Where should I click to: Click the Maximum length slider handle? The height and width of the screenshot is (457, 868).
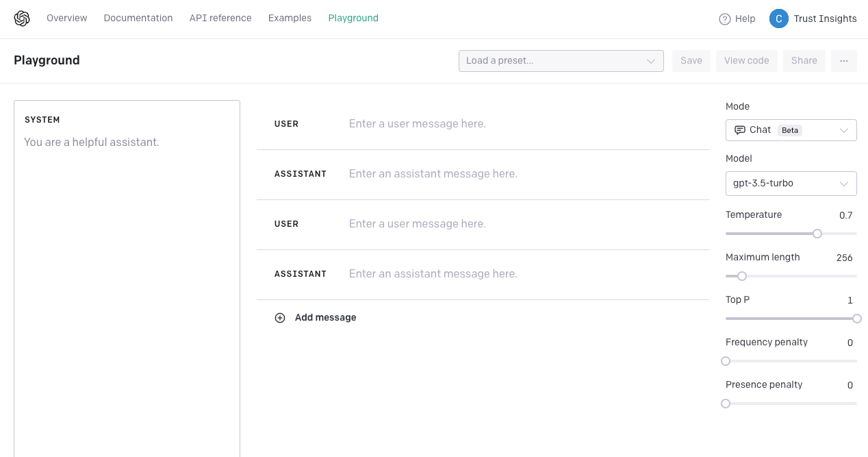[x=742, y=276]
